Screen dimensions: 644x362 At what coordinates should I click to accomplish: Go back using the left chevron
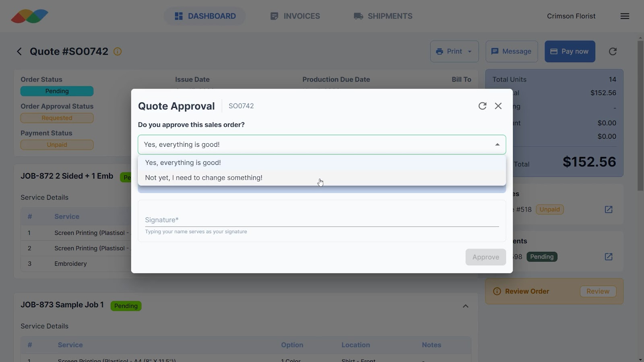[x=19, y=51]
